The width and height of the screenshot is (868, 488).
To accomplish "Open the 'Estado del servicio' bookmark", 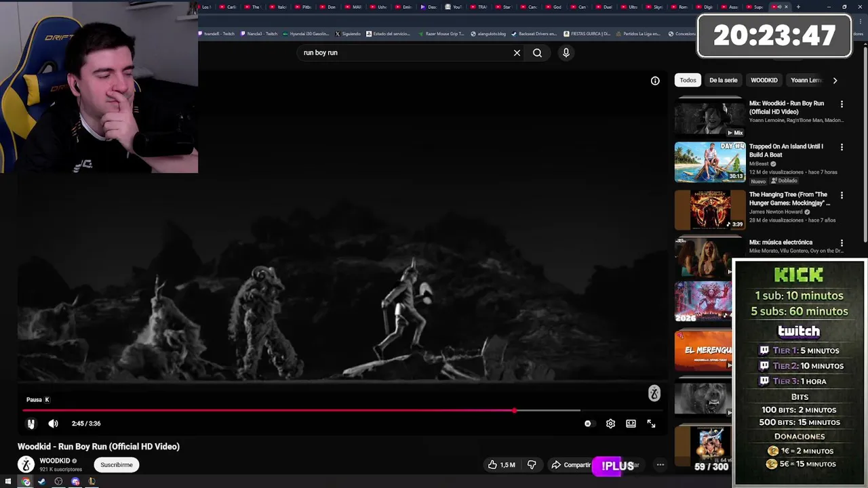I will (x=388, y=33).
